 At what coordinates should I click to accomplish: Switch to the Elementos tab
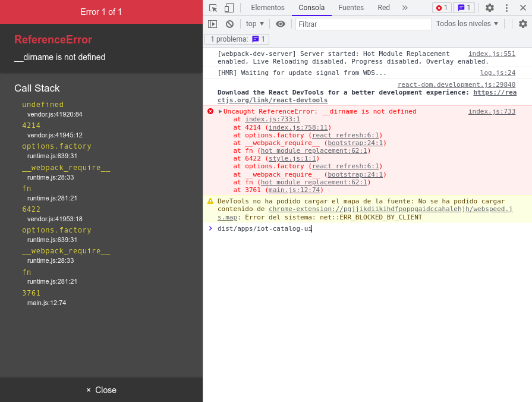coord(267,8)
